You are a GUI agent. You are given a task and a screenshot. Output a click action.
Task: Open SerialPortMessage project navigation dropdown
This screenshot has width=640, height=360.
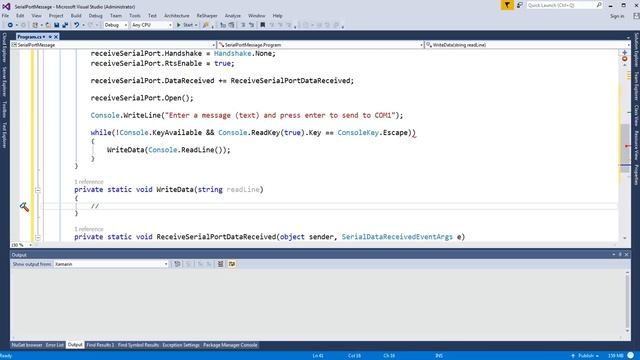[113, 45]
